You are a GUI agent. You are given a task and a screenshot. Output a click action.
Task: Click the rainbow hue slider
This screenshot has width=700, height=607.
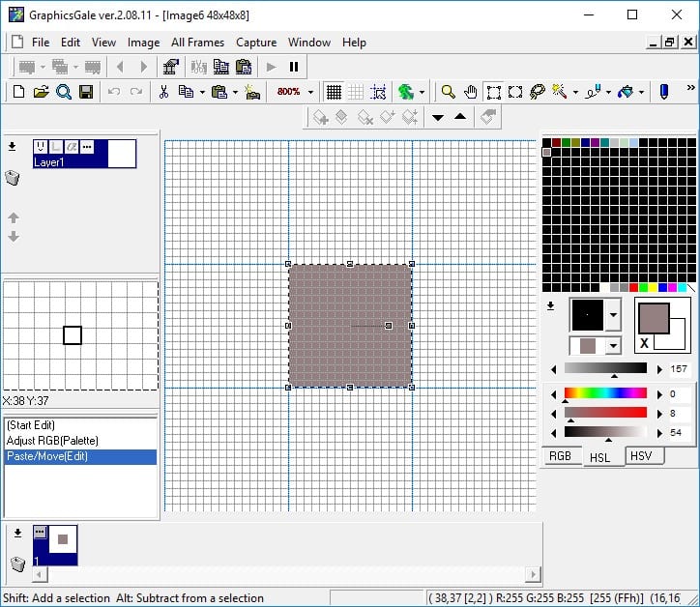pyautogui.click(x=605, y=392)
